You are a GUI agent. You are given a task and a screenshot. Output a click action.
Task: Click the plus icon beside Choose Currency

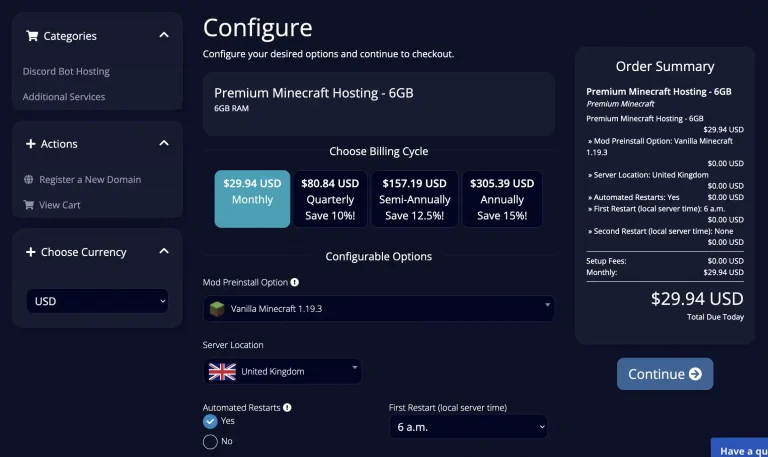pyautogui.click(x=30, y=252)
